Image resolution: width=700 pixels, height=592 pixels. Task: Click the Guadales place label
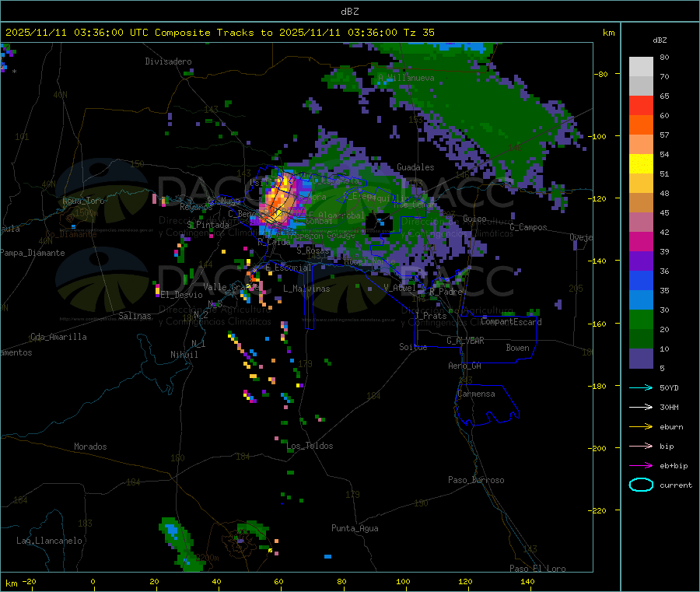pos(415,167)
